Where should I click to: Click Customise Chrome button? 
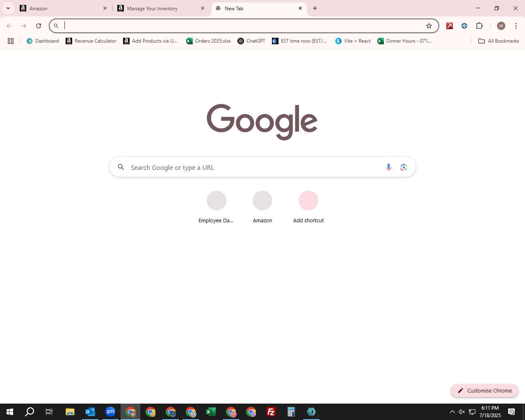click(x=484, y=390)
